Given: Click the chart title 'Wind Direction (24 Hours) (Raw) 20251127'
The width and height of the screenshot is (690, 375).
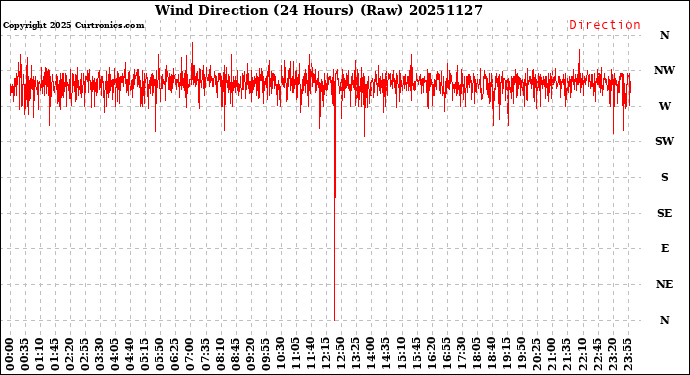Looking at the screenshot, I should (x=319, y=10).
